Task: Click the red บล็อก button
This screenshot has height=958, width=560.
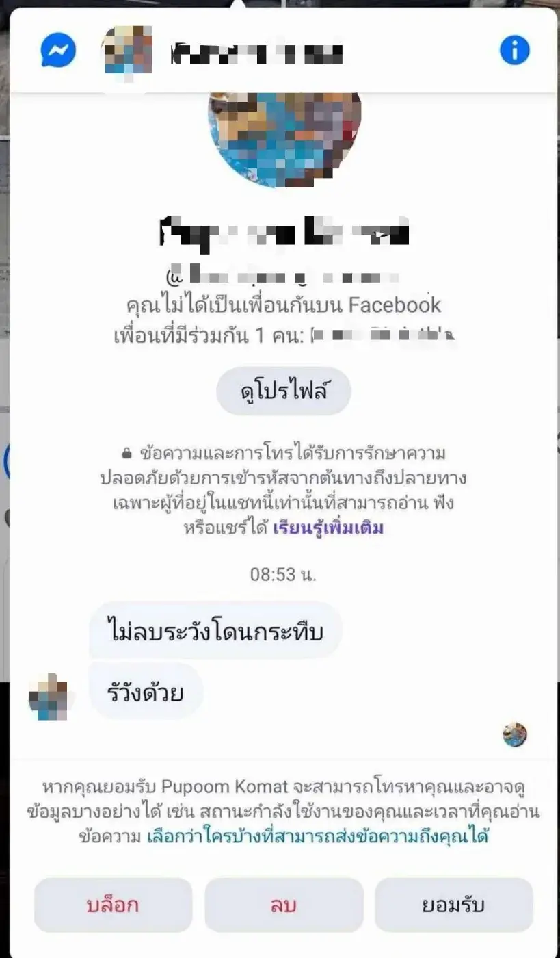Action: click(x=114, y=905)
